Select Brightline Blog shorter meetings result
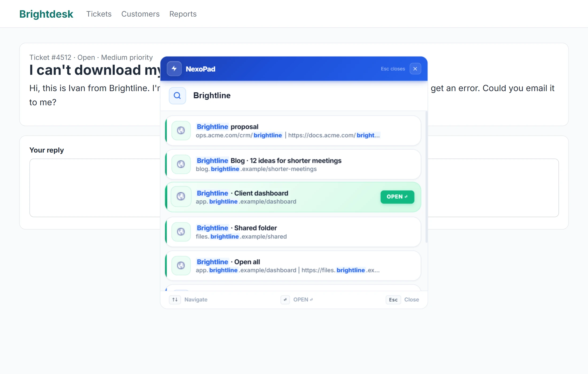This screenshot has height=374, width=588. [293, 164]
